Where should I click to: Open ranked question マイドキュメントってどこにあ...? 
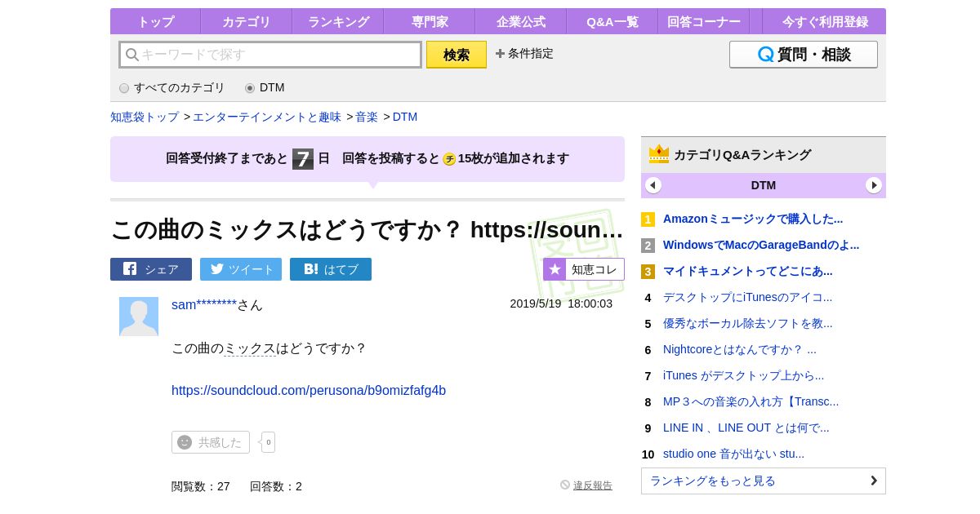[x=748, y=271]
